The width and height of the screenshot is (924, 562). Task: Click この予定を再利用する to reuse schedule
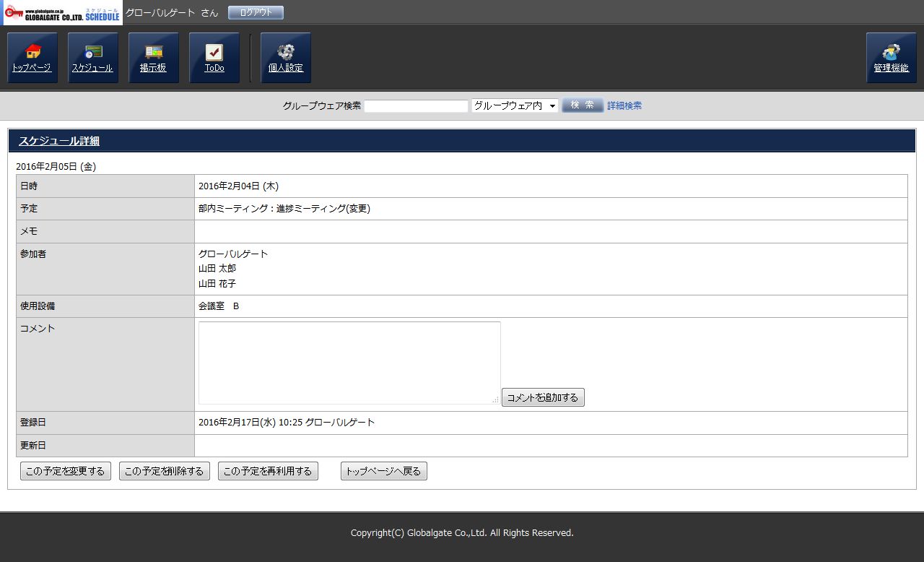pos(268,471)
